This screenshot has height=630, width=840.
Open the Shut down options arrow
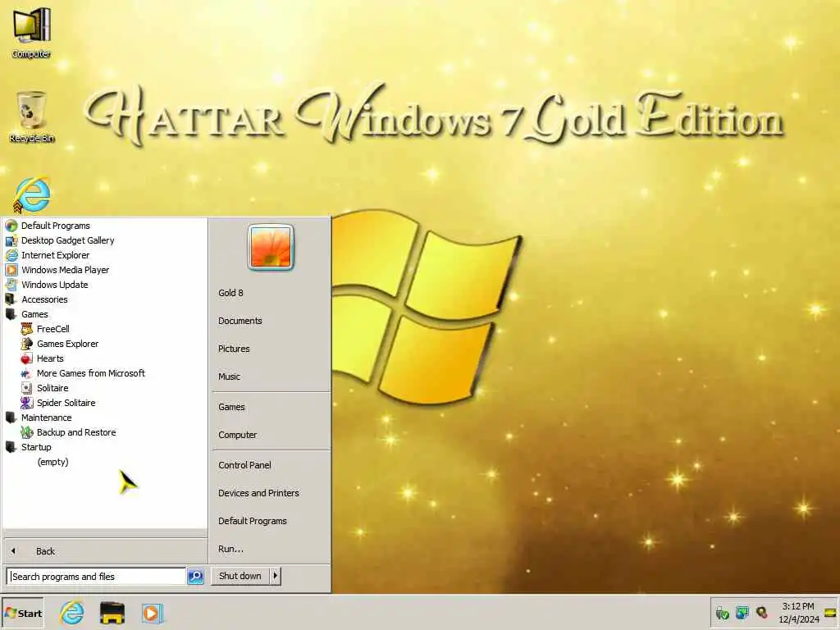[x=276, y=576]
